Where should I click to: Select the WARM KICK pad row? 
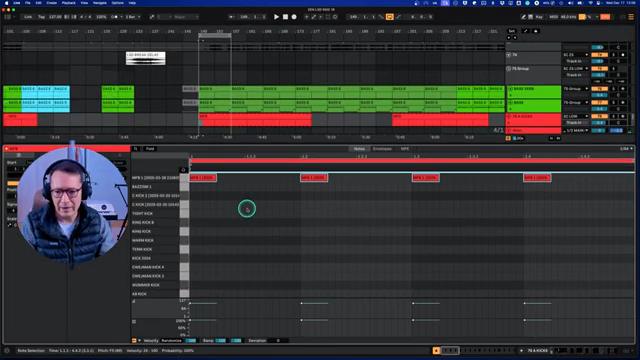pos(155,240)
